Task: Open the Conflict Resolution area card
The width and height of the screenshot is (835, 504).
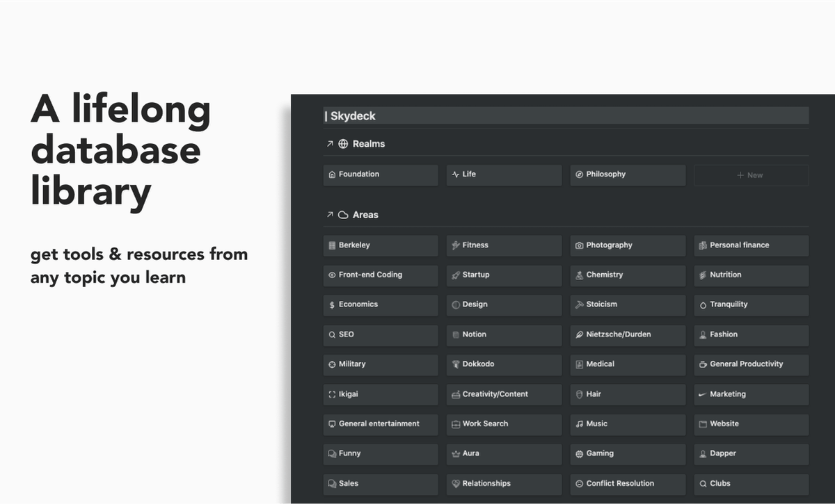Action: coord(628,484)
